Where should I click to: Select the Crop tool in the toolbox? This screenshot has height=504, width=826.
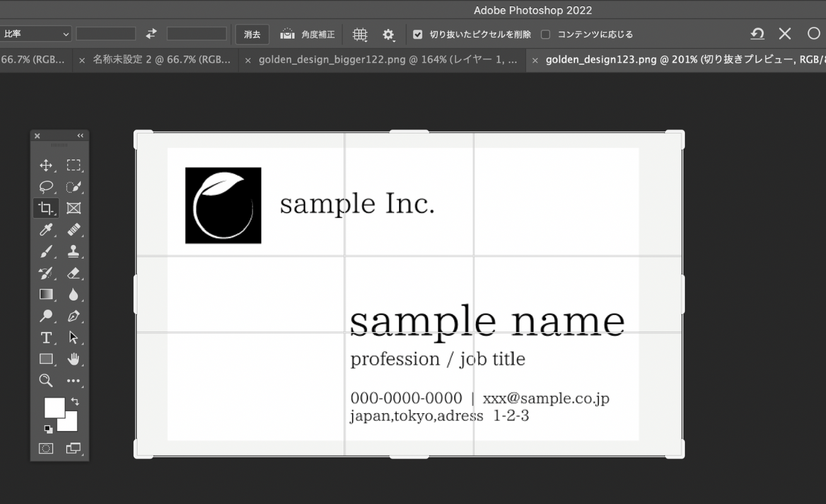click(x=46, y=208)
